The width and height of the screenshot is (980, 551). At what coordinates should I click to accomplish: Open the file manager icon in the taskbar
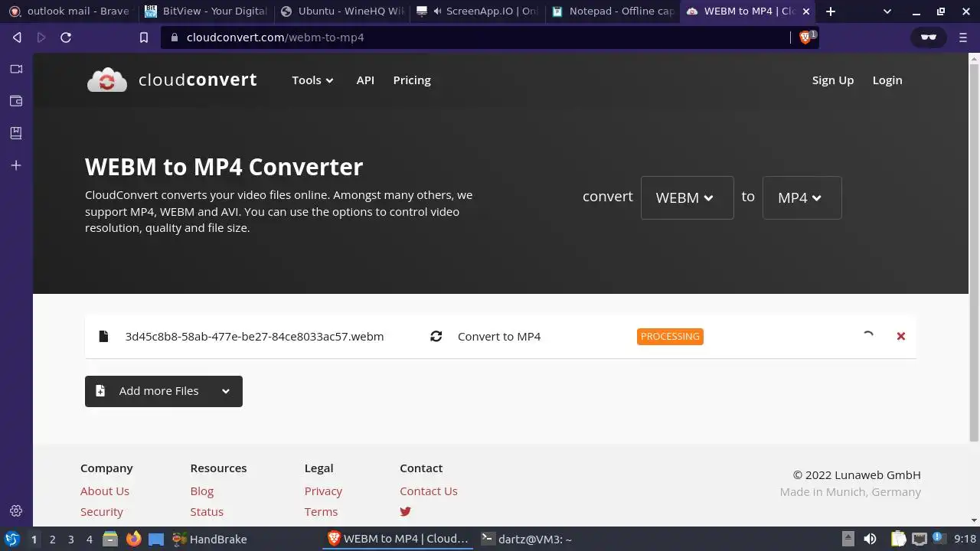pos(110,539)
